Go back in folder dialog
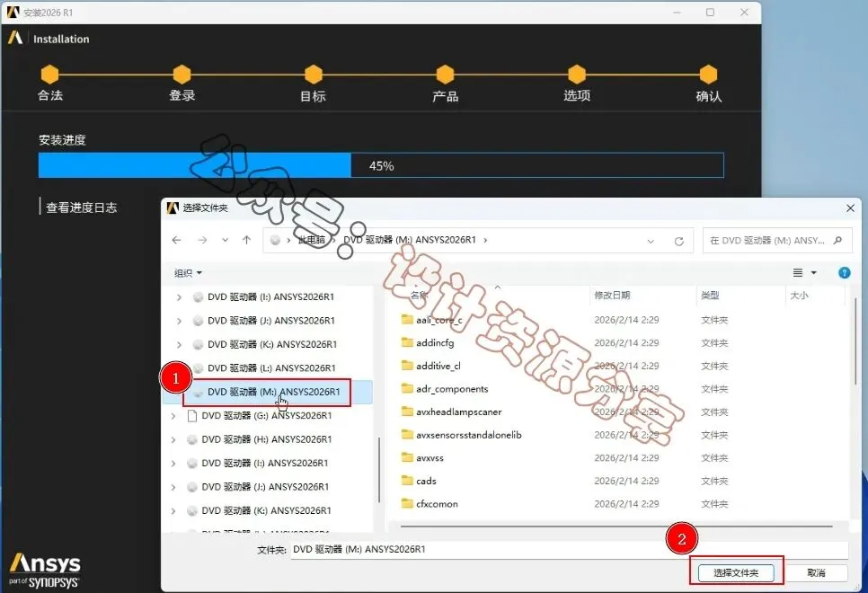This screenshot has width=868, height=593. coord(177,240)
